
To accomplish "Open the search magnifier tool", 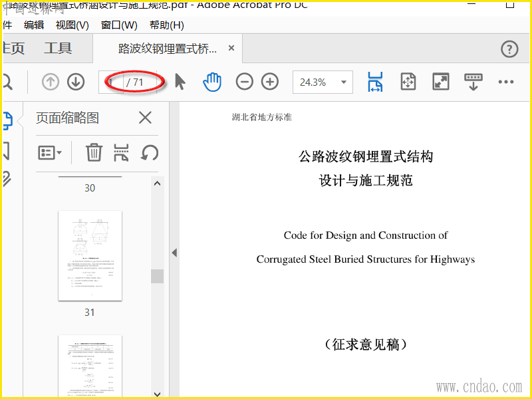I will tap(7, 82).
